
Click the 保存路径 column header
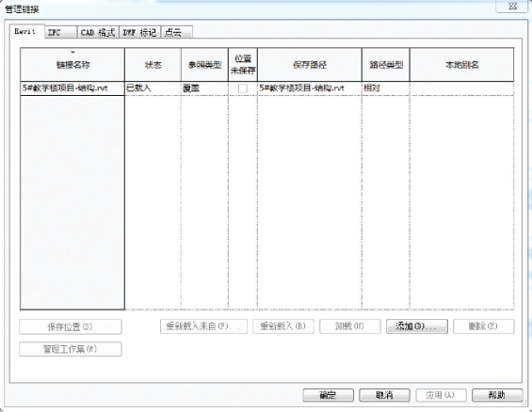(x=310, y=64)
